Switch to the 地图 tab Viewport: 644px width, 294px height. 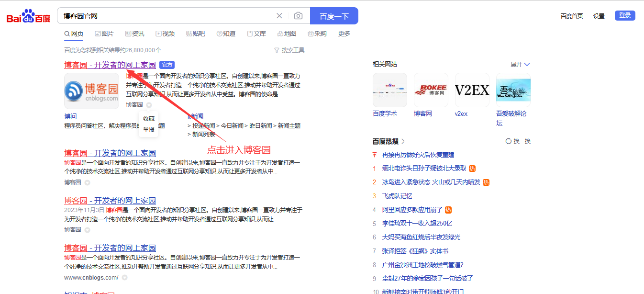[287, 34]
